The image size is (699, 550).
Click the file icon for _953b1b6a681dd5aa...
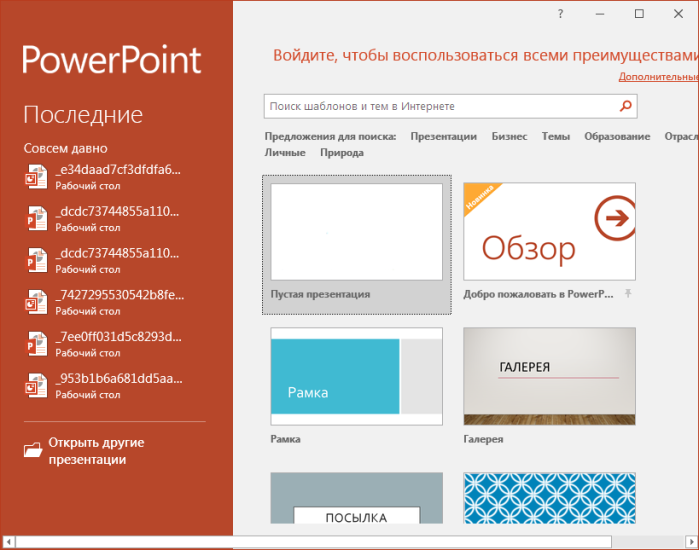[x=36, y=386]
